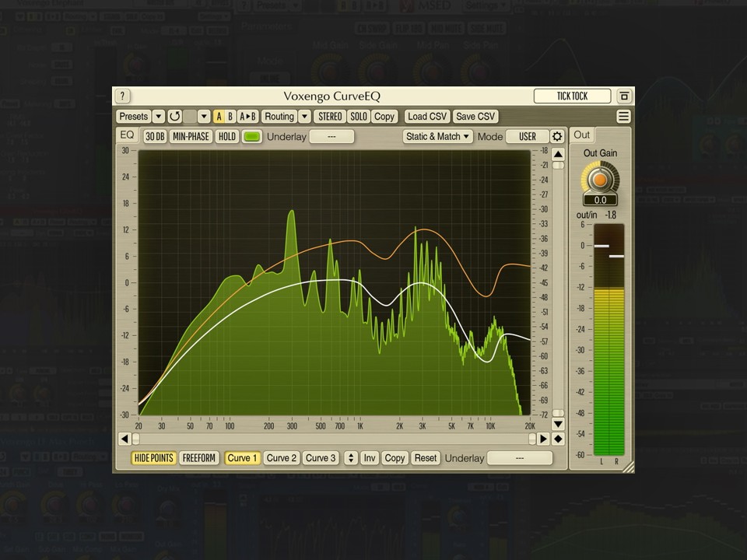Click the A to B copy button
The height and width of the screenshot is (560, 747).
click(x=247, y=117)
